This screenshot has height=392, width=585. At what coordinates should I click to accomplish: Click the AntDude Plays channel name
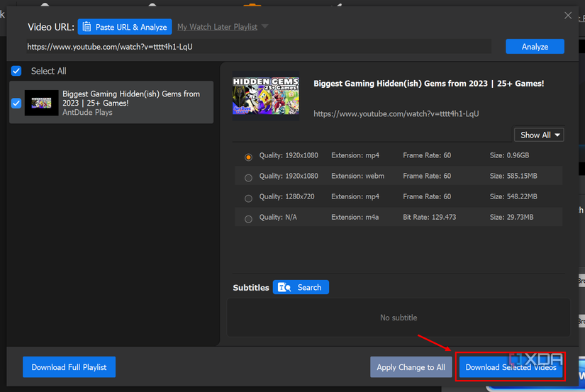[87, 112]
